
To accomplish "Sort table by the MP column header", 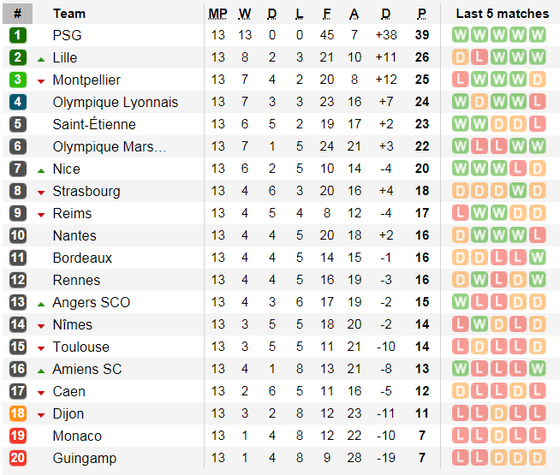I will pos(218,14).
